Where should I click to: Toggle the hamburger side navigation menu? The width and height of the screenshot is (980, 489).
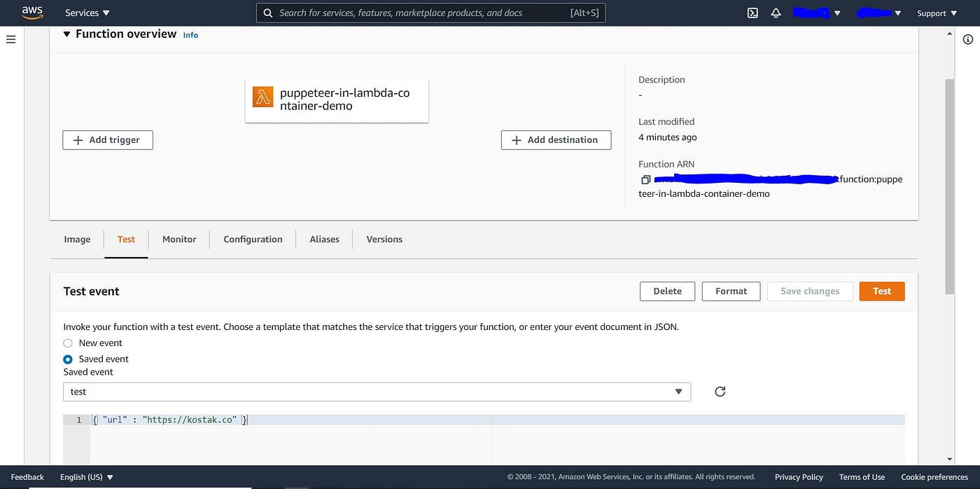coord(10,40)
